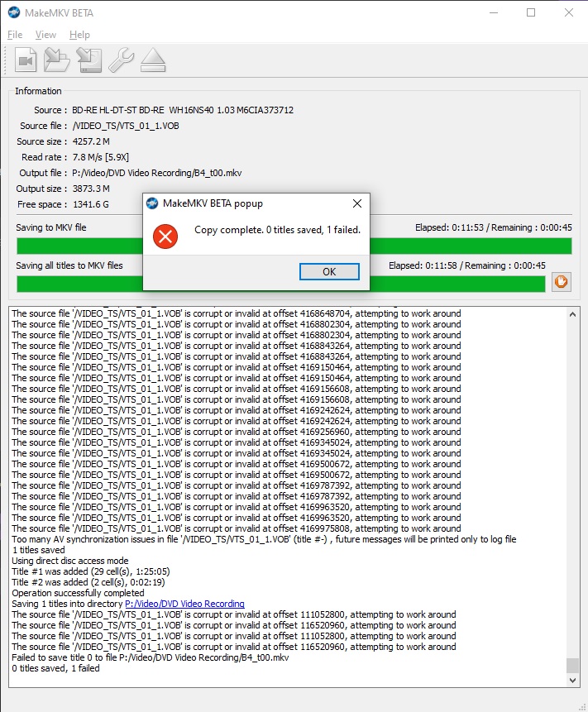588x712 pixels.
Task: Close the MakeMKV main window
Action: pyautogui.click(x=569, y=12)
